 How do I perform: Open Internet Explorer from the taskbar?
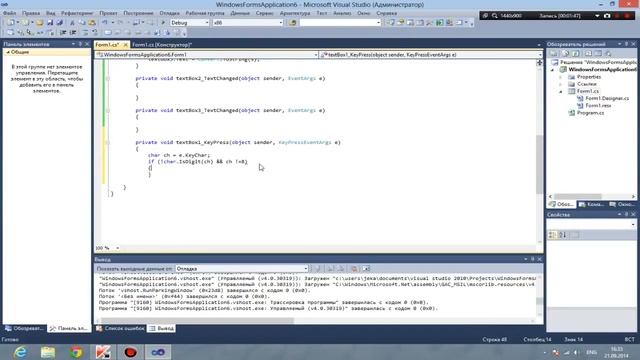pyautogui.click(x=20, y=352)
